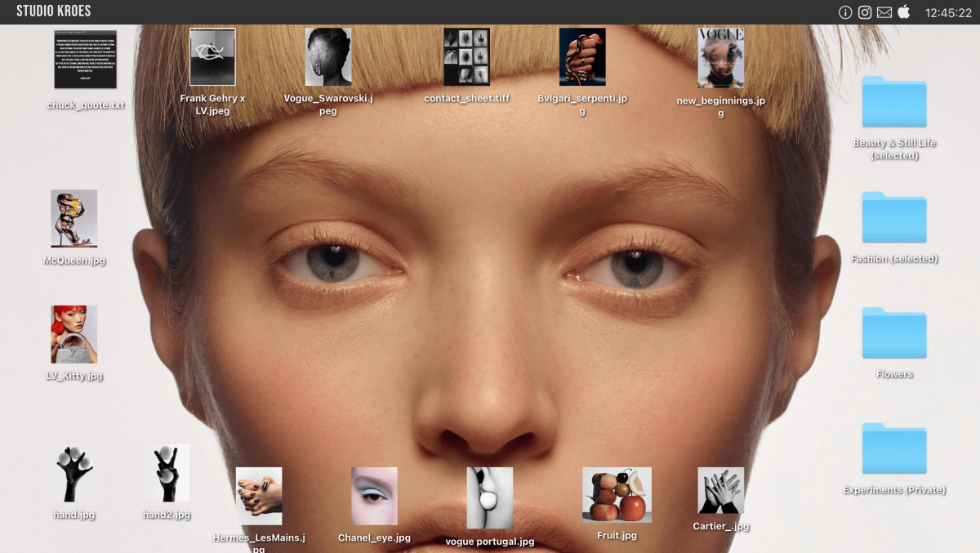
Task: Click the STUDIO KROES title link
Action: point(54,11)
